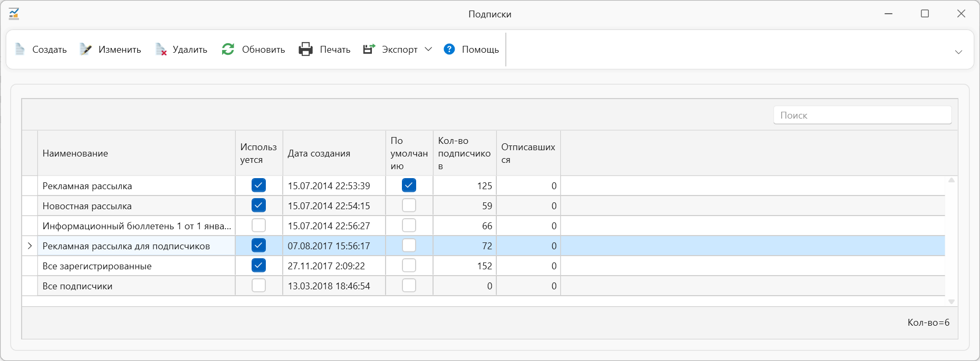Select the Новостная рассылка row name

coord(87,206)
